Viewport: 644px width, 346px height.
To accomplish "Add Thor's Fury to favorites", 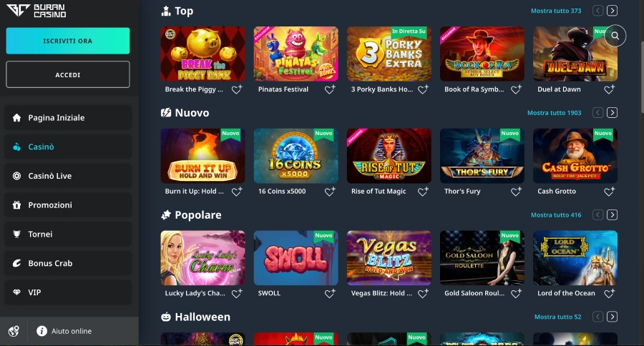I will (x=516, y=192).
